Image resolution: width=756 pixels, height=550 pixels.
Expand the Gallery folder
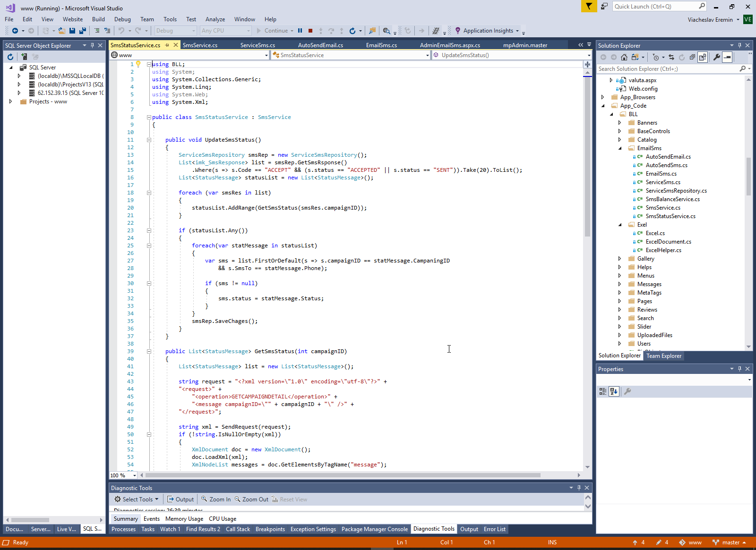point(619,259)
